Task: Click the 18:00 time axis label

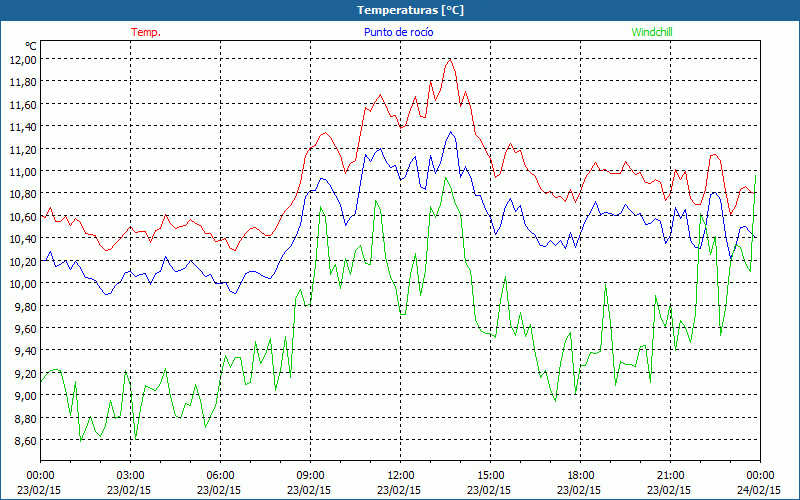Action: pos(581,476)
